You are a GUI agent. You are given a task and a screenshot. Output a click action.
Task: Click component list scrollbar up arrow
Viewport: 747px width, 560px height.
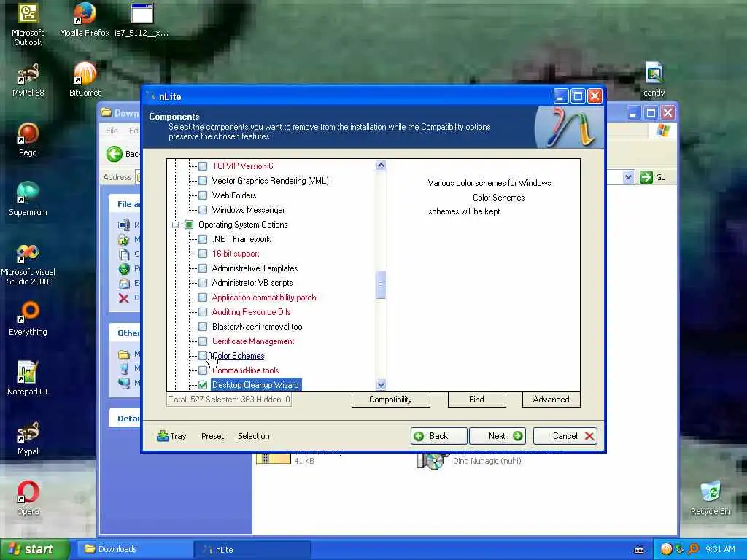[x=381, y=166]
